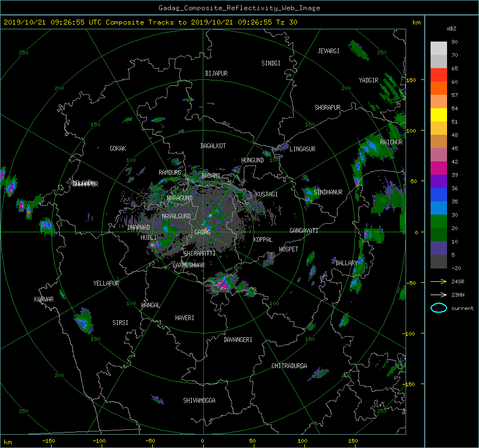
Task: Click the storm cell west of Sirsi
Action: 83,321
